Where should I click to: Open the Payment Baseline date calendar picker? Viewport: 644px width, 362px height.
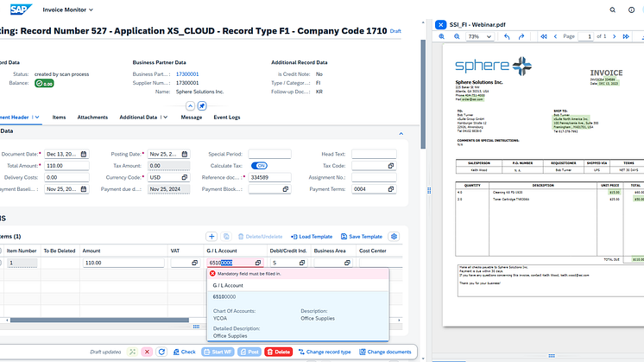click(84, 189)
